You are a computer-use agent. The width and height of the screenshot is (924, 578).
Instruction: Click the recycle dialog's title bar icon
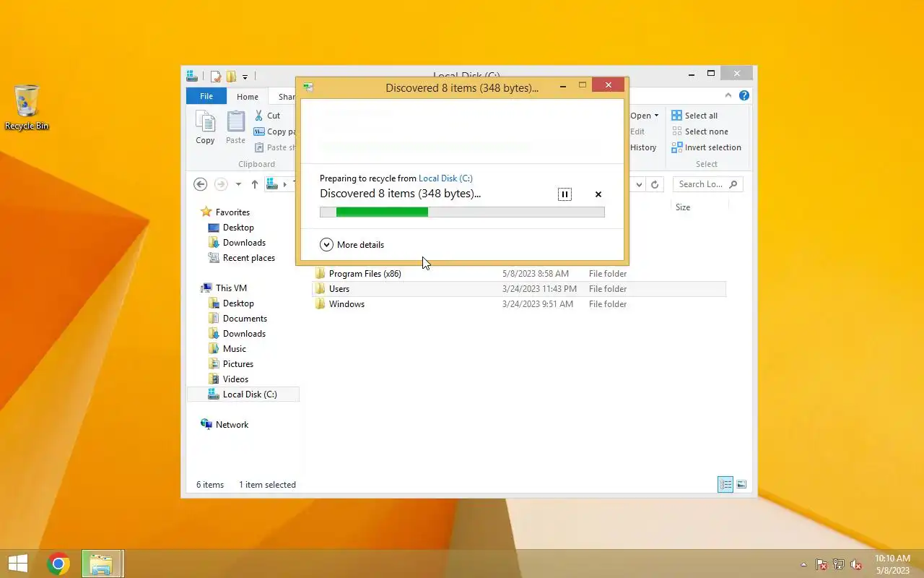[308, 87]
